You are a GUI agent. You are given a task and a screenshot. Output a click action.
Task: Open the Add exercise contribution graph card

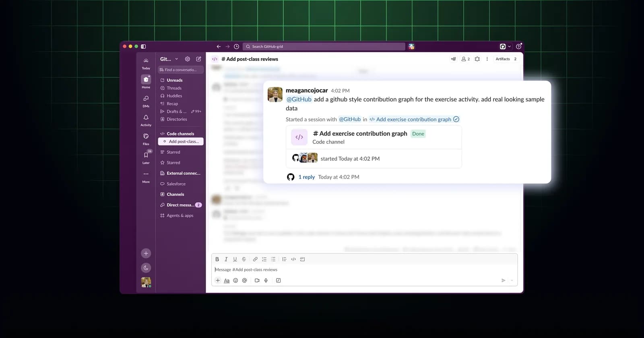tap(374, 147)
